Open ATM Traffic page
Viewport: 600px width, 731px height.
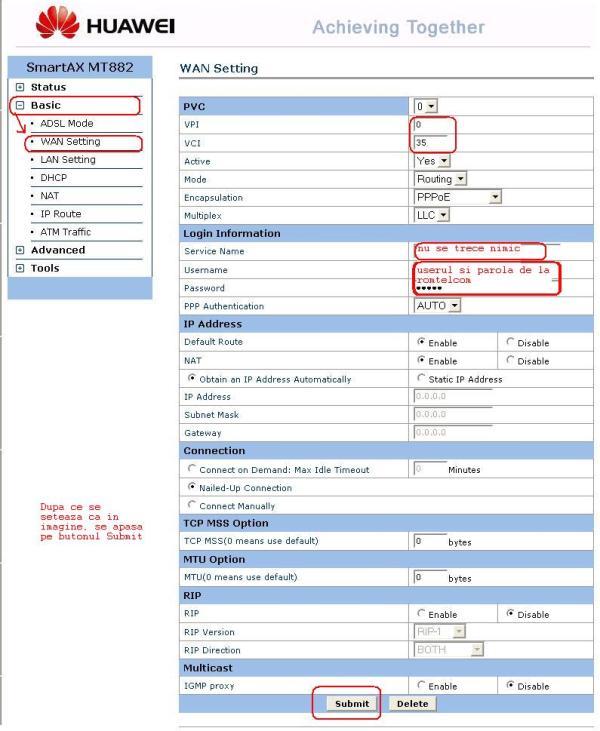(x=66, y=232)
